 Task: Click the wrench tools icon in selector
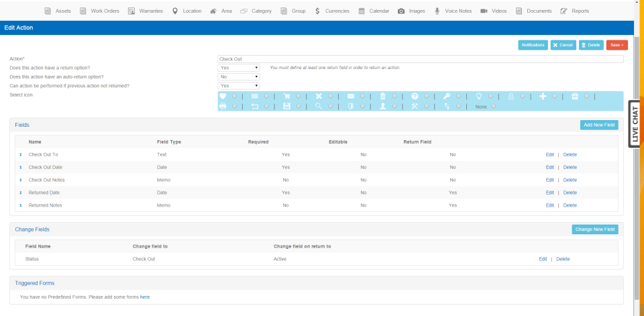415,107
